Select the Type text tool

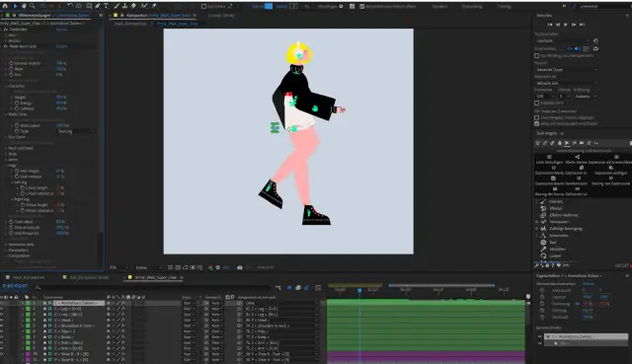[107, 6]
